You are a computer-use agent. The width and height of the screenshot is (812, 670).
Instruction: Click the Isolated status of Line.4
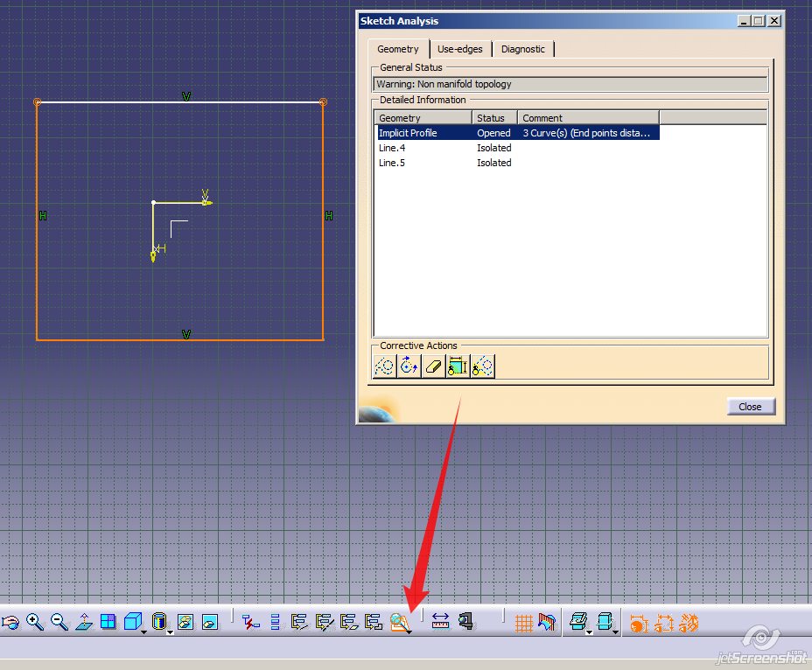pyautogui.click(x=494, y=148)
